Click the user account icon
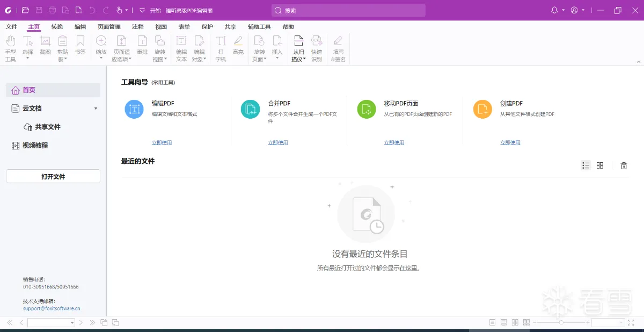This screenshot has width=644, height=332. pos(575,10)
